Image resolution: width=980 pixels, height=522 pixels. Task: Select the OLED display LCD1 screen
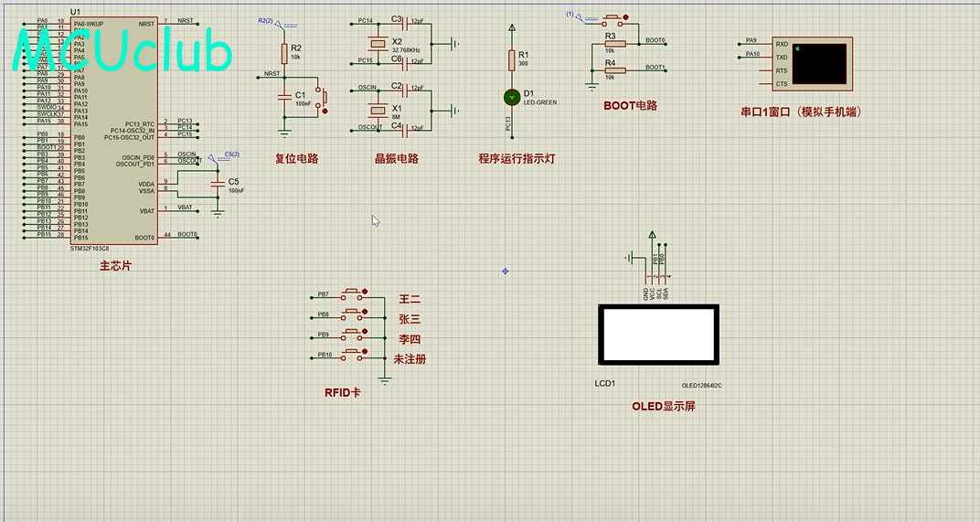659,335
